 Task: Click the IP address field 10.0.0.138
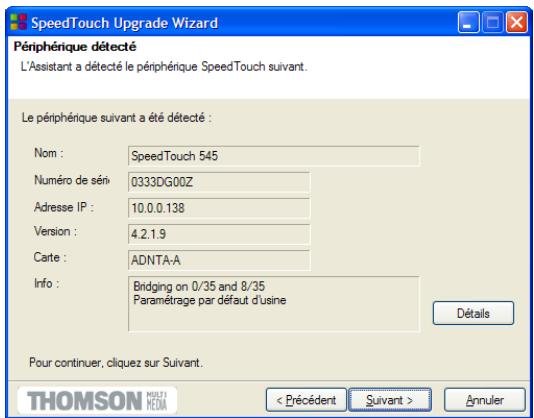[x=219, y=208]
